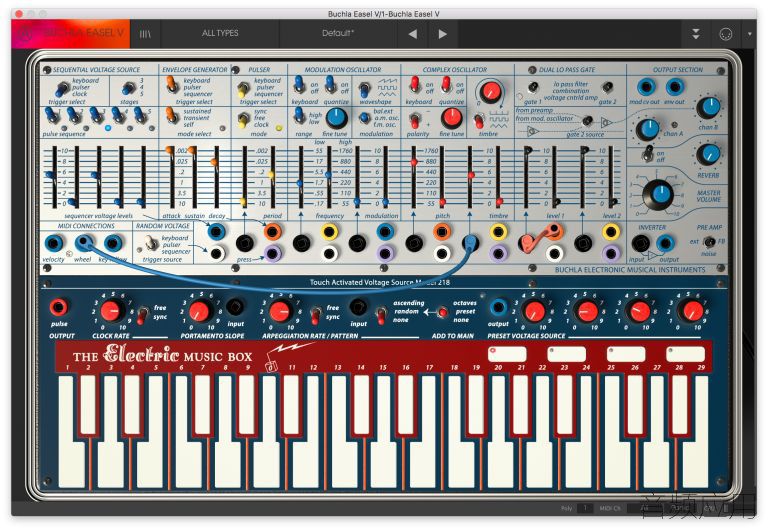Open the preset library browser icon
Image resolution: width=768 pixels, height=530 pixels.
tap(145, 34)
